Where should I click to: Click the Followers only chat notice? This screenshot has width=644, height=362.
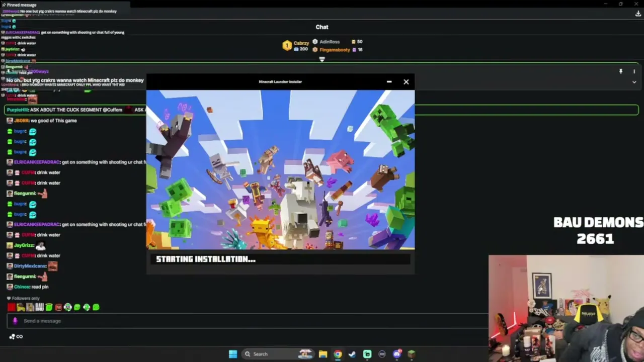tap(23, 298)
